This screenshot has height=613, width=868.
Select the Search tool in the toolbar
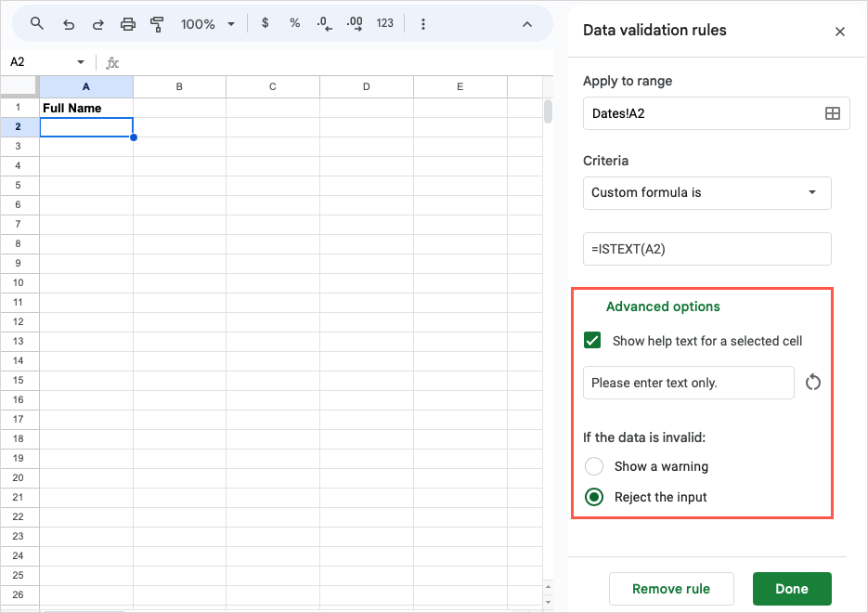pyautogui.click(x=38, y=23)
